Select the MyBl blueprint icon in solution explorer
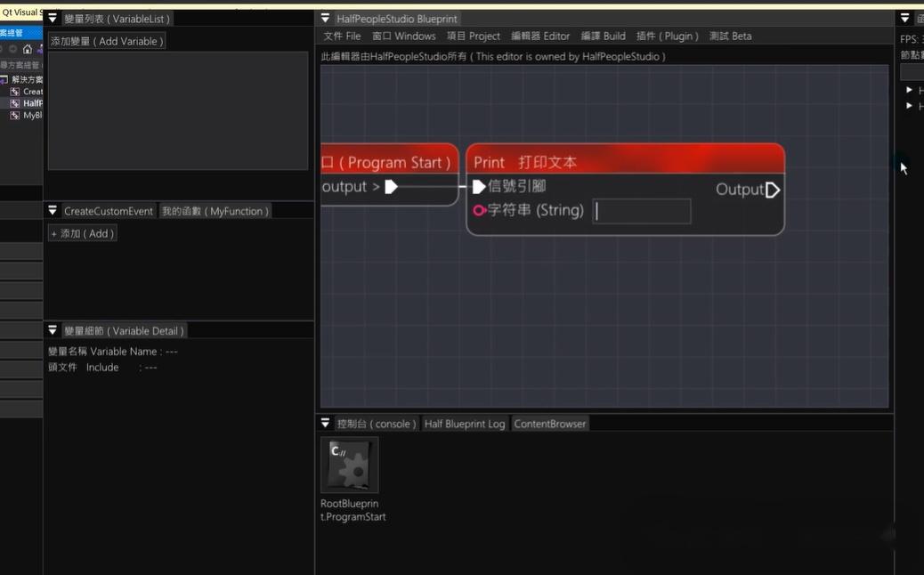The width and height of the screenshot is (924, 575). point(14,114)
